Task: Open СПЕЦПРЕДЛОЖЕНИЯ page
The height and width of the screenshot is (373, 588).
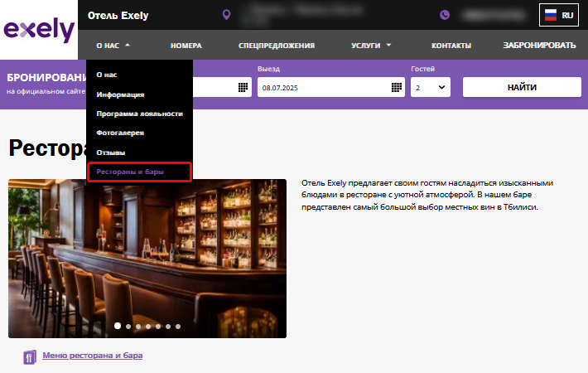Action: click(277, 46)
